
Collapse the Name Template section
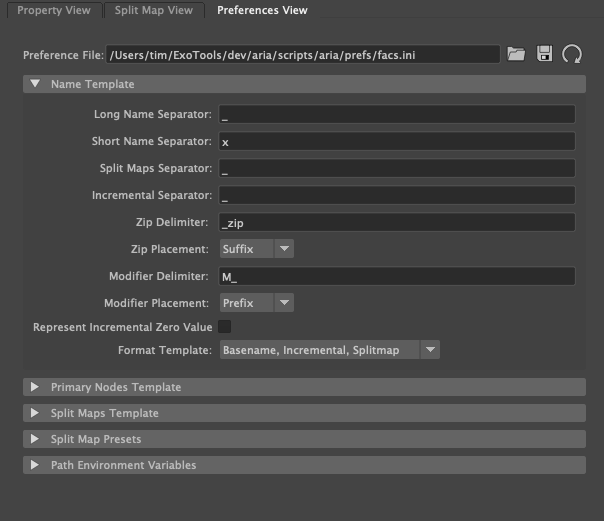tap(304, 84)
